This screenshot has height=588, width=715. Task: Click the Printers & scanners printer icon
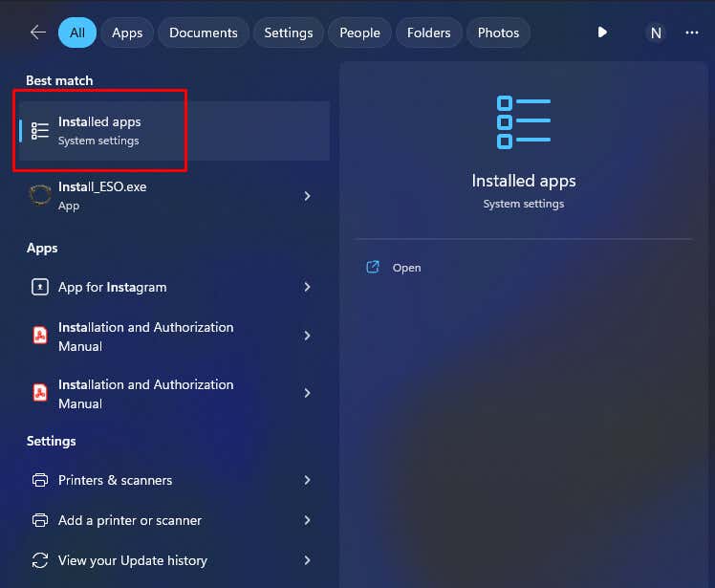[x=40, y=480]
